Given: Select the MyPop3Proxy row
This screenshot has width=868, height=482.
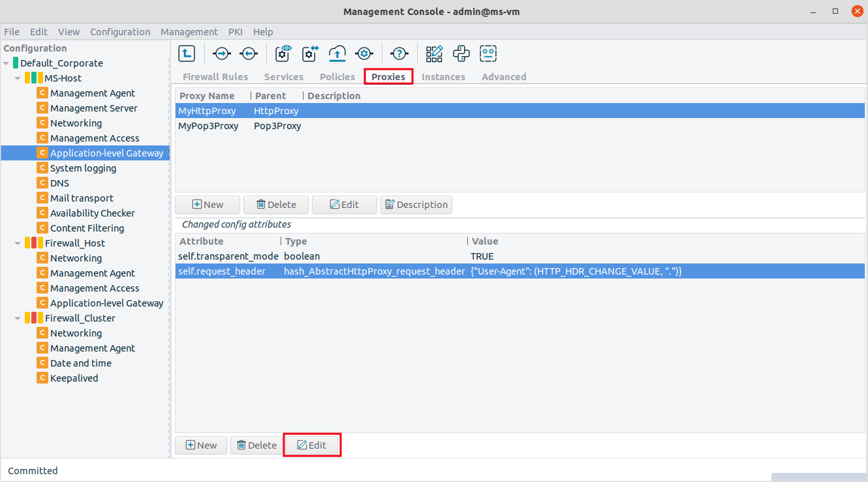Looking at the screenshot, I should pos(520,126).
